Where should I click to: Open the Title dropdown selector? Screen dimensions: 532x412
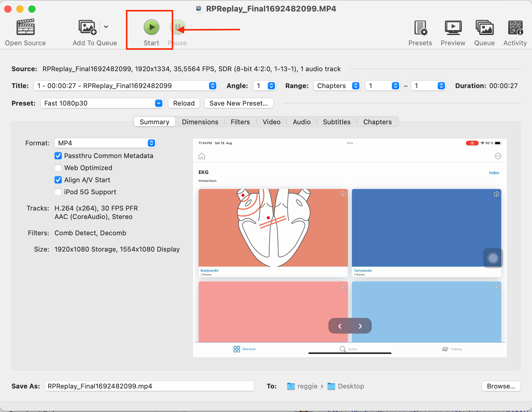(126, 86)
